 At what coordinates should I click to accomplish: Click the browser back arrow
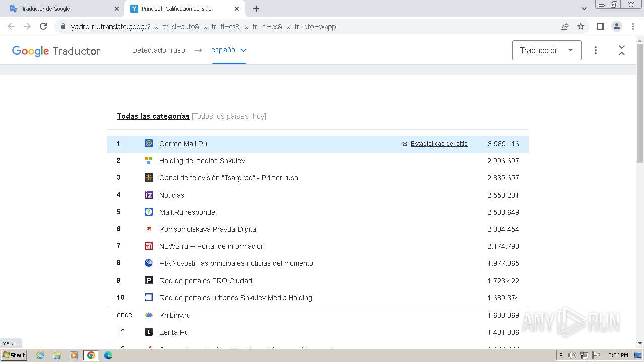[11, 26]
